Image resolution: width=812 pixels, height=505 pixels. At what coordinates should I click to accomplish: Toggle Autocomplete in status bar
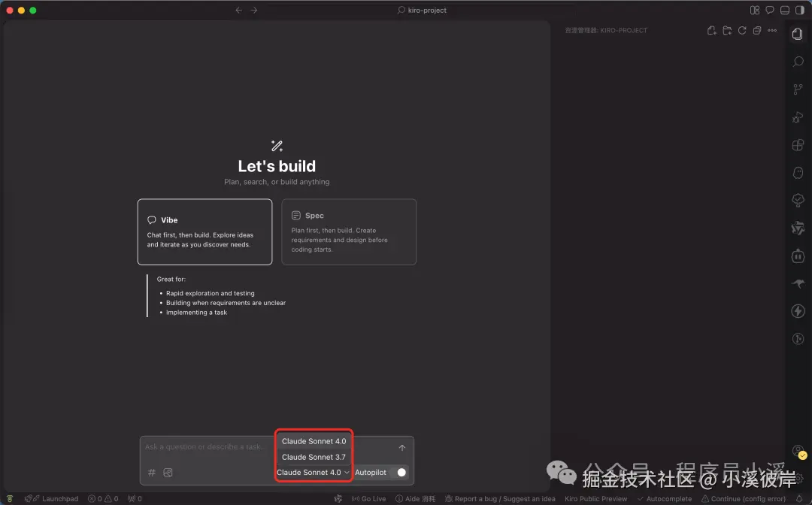tap(665, 499)
